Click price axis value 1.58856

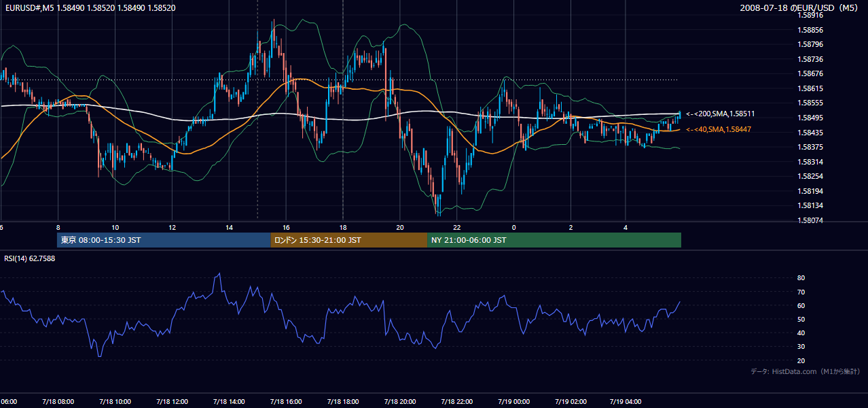pyautogui.click(x=810, y=30)
